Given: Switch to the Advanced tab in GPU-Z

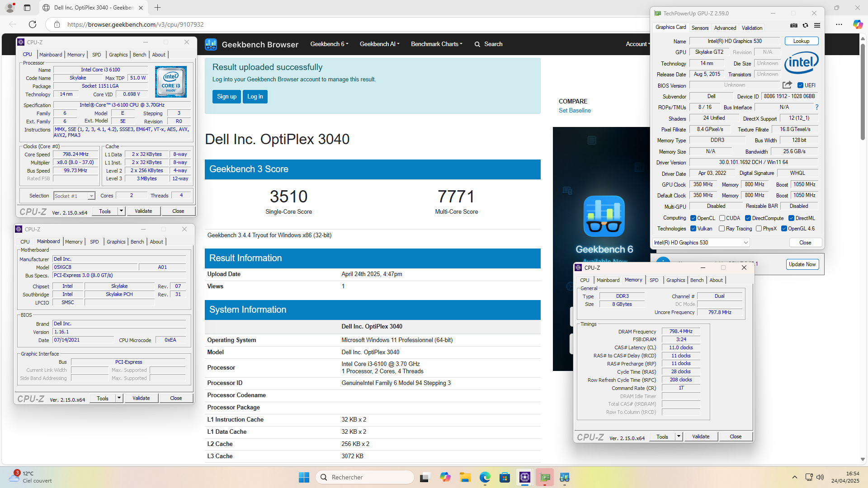Looking at the screenshot, I should pyautogui.click(x=725, y=28).
